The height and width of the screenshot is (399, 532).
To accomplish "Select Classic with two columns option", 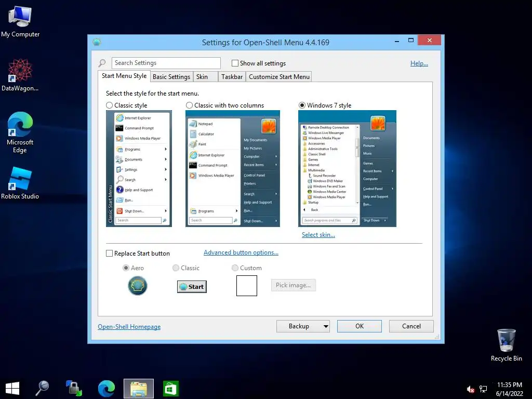I will [189, 105].
